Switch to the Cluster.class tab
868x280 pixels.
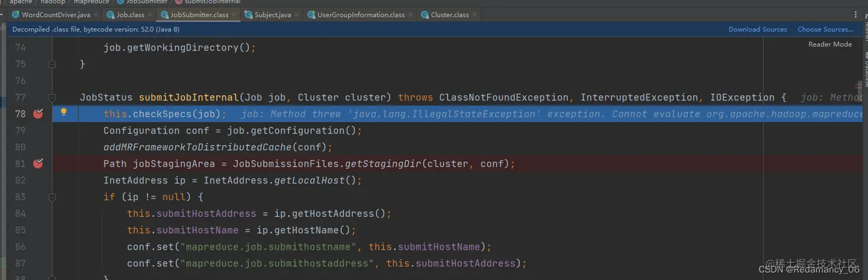(449, 15)
